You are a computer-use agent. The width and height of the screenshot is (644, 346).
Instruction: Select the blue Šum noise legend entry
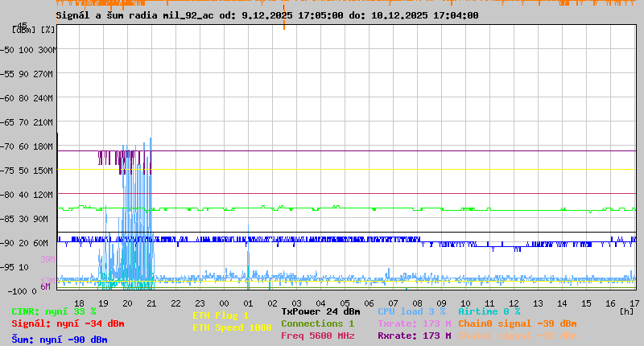click(60, 339)
